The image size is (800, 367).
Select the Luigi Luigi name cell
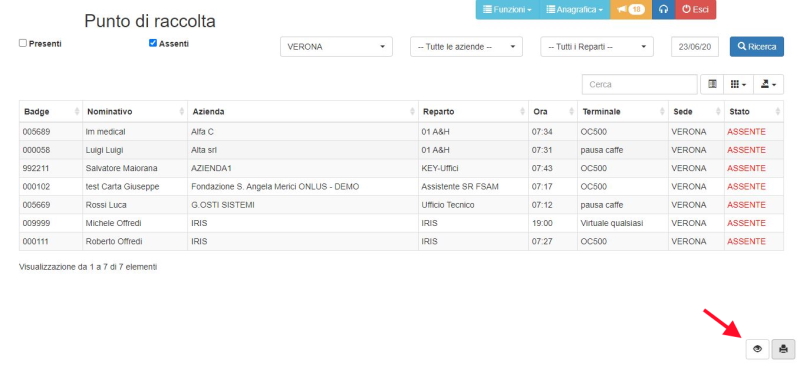(135, 150)
